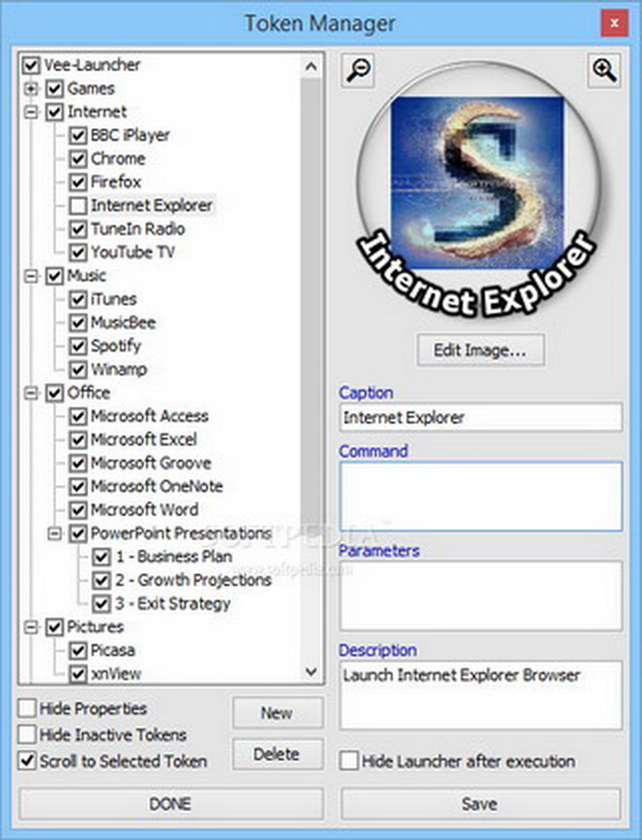Select the 3 - Exit Strategy item
This screenshot has width=642, height=840.
(x=173, y=604)
